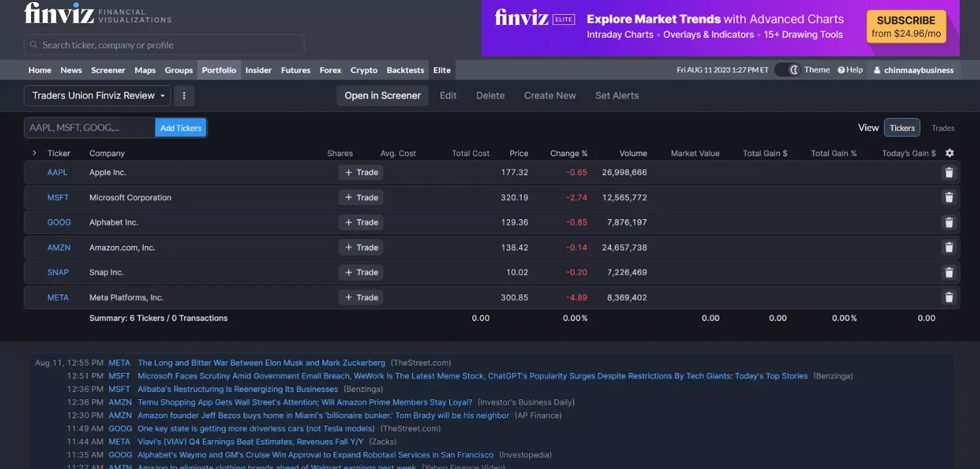Viewport: 980px width, 469px height.
Task: Go to the News page
Action: (71, 70)
